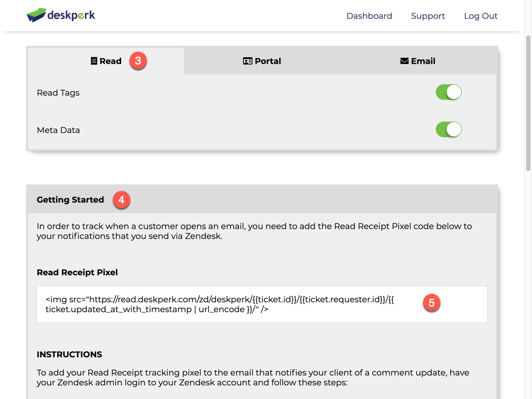Viewport: 532px width, 399px height.
Task: Click the Read tab receipt icon
Action: click(94, 61)
